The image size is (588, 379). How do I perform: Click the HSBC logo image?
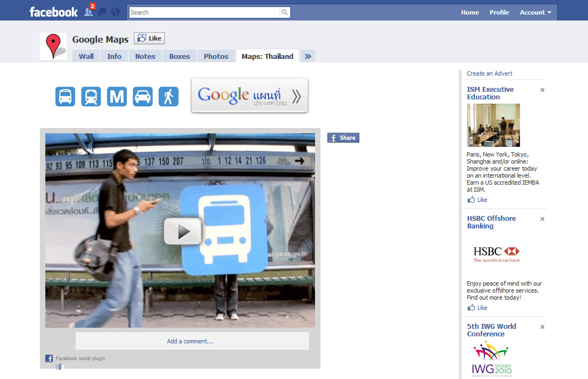click(x=496, y=254)
